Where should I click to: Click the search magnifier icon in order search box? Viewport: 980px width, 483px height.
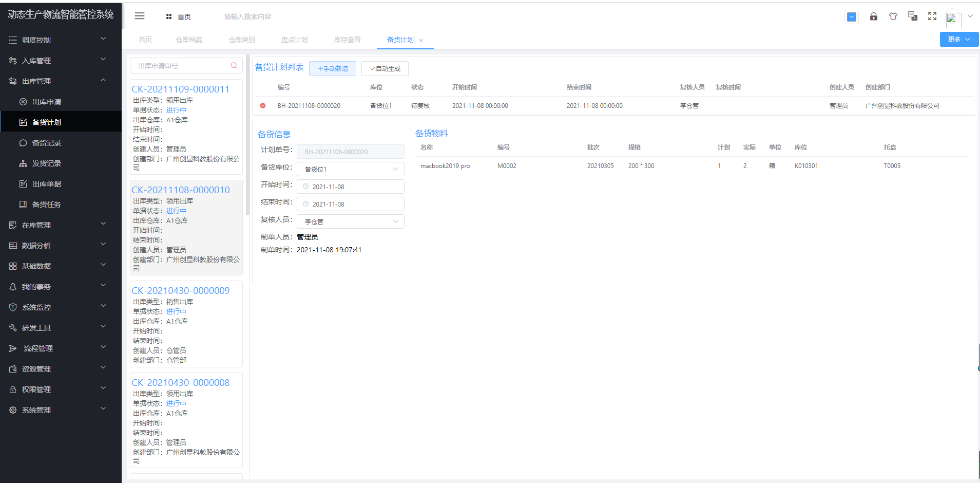click(234, 65)
